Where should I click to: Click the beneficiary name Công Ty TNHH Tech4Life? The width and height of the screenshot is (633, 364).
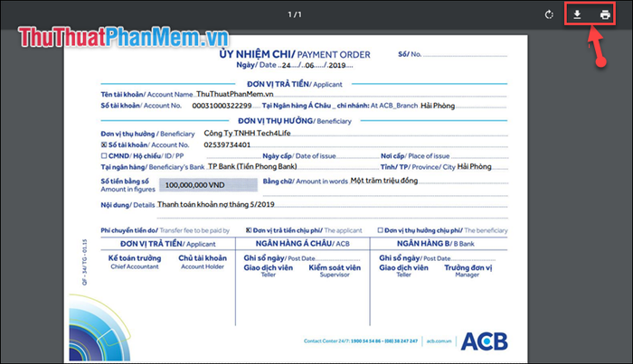point(247,133)
